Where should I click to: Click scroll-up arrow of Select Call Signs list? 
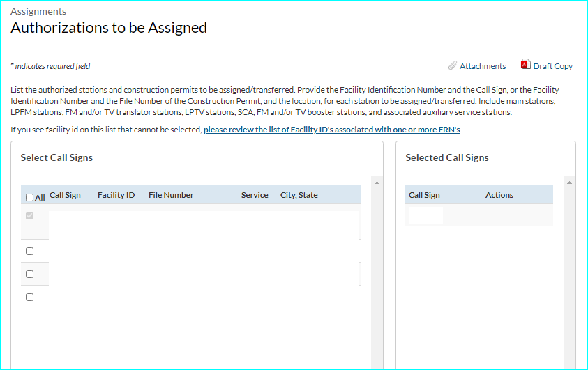(377, 183)
